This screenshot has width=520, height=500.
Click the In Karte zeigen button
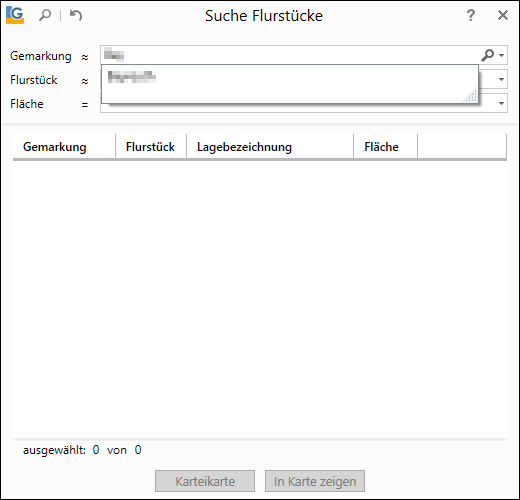click(x=315, y=481)
